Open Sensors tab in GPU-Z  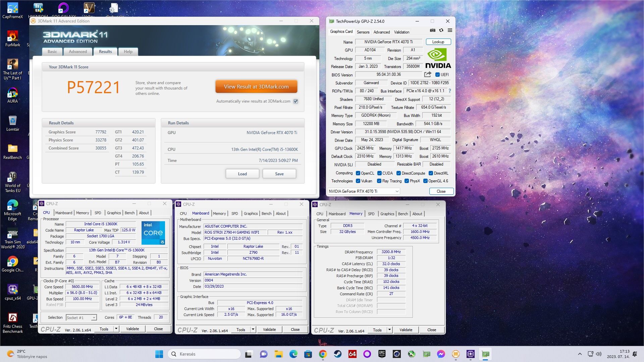click(363, 32)
